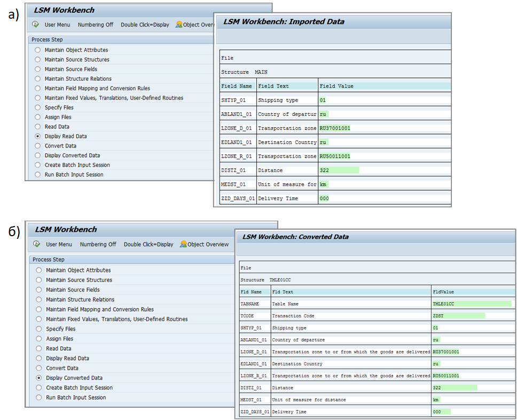Click the FldValue column header in Converted Data
The height and width of the screenshot is (420, 517).
(x=443, y=292)
